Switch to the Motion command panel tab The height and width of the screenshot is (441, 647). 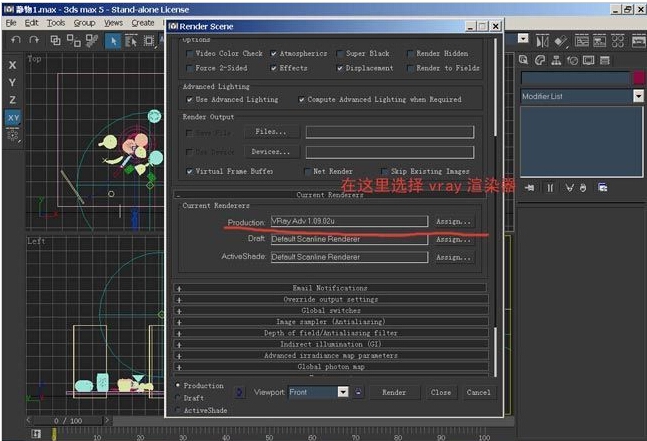[x=572, y=60]
